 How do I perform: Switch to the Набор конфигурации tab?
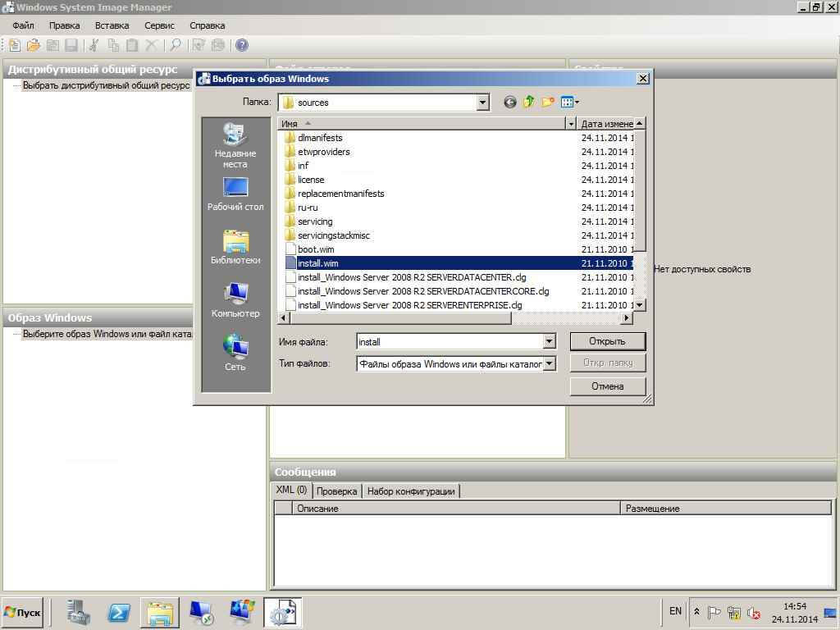coord(411,491)
